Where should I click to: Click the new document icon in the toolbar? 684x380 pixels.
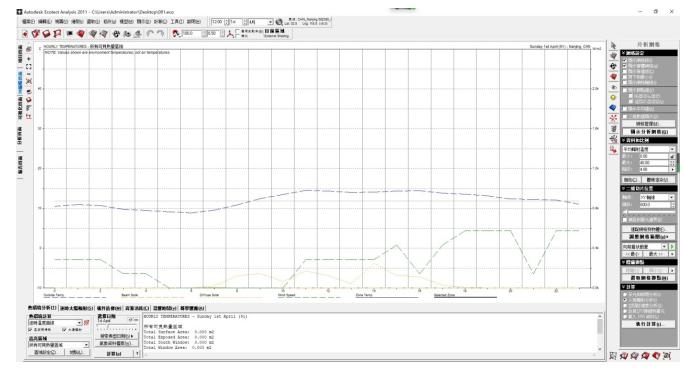pyautogui.click(x=25, y=34)
